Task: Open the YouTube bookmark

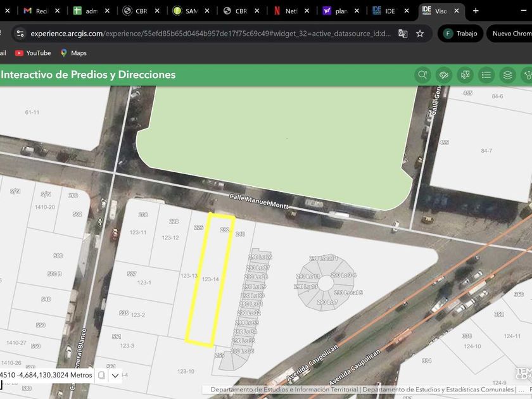Action: pyautogui.click(x=33, y=53)
